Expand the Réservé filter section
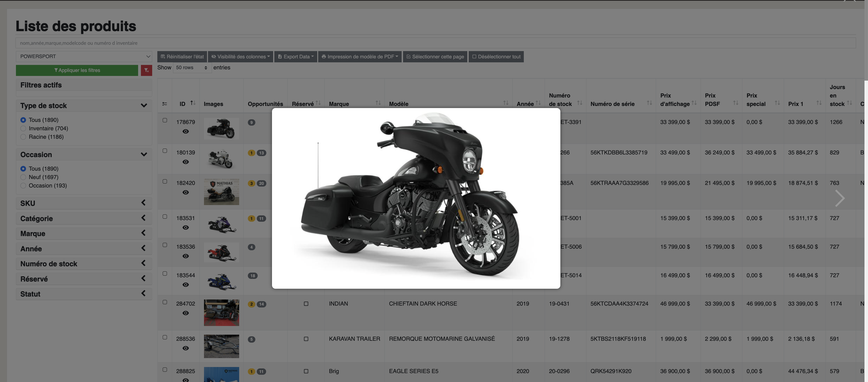Image resolution: width=868 pixels, height=382 pixels. click(143, 279)
